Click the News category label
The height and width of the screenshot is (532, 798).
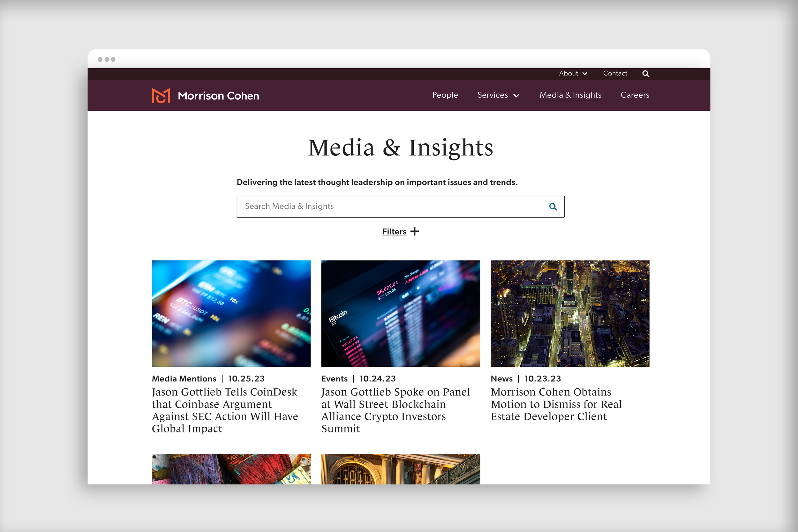pos(501,378)
